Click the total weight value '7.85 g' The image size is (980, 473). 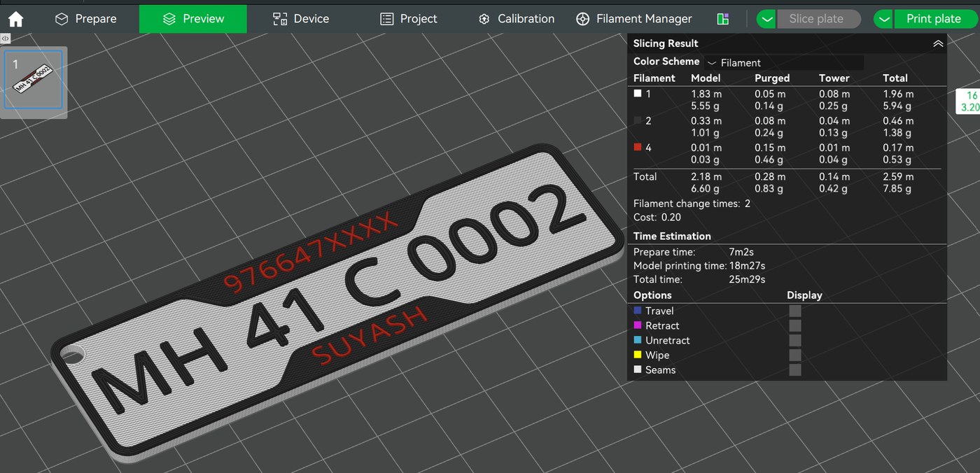pyautogui.click(x=897, y=189)
